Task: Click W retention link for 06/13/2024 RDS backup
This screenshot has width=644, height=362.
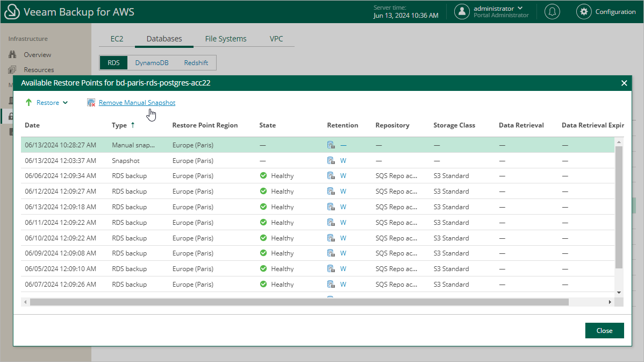Action: click(343, 207)
